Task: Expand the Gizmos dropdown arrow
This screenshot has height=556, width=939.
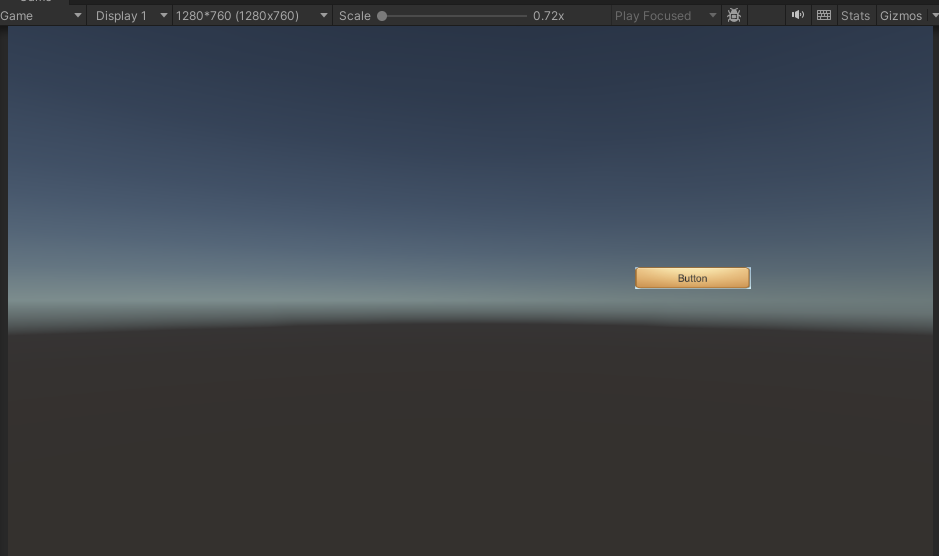Action: (x=934, y=15)
